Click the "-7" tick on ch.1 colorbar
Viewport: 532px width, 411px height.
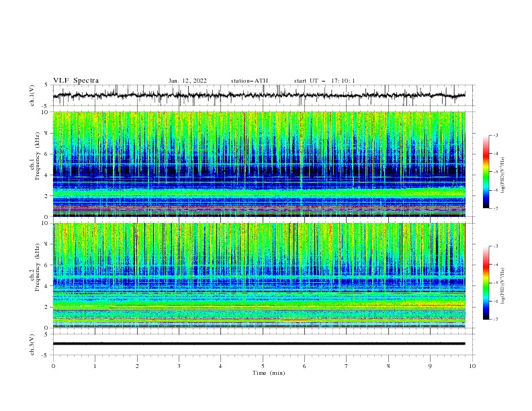(x=496, y=208)
